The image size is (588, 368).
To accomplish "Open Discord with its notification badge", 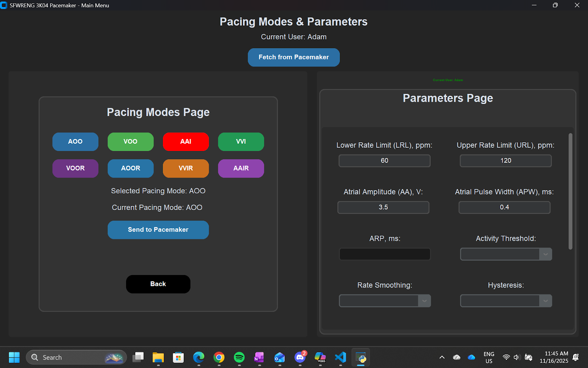I will click(300, 357).
